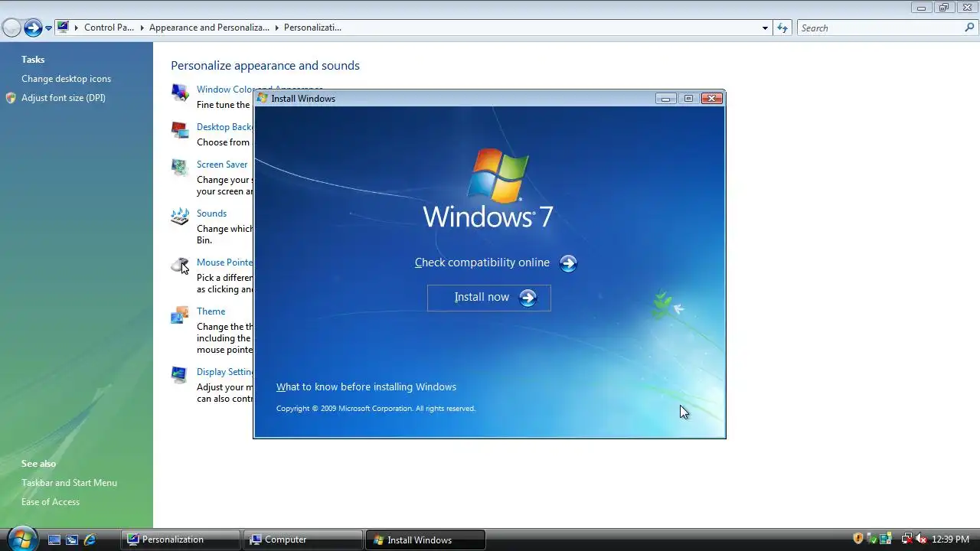Click the network disconnected tray icon
This screenshot has height=551, width=980.
(x=906, y=539)
